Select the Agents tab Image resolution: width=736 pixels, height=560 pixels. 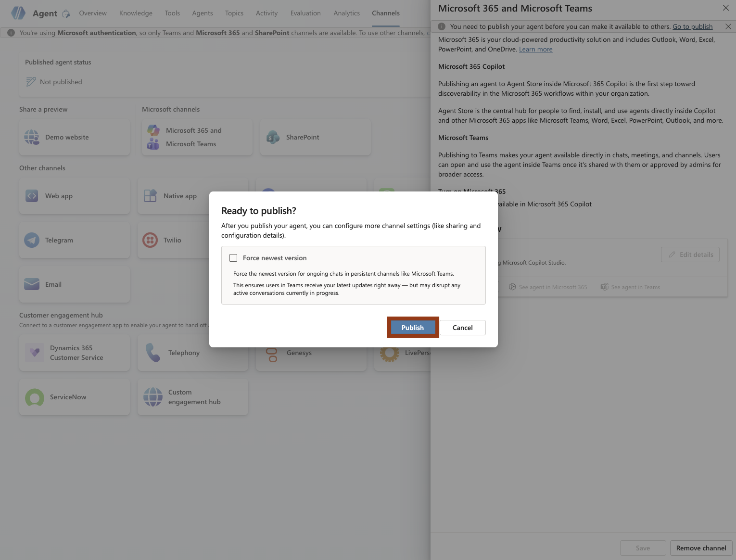click(x=203, y=13)
